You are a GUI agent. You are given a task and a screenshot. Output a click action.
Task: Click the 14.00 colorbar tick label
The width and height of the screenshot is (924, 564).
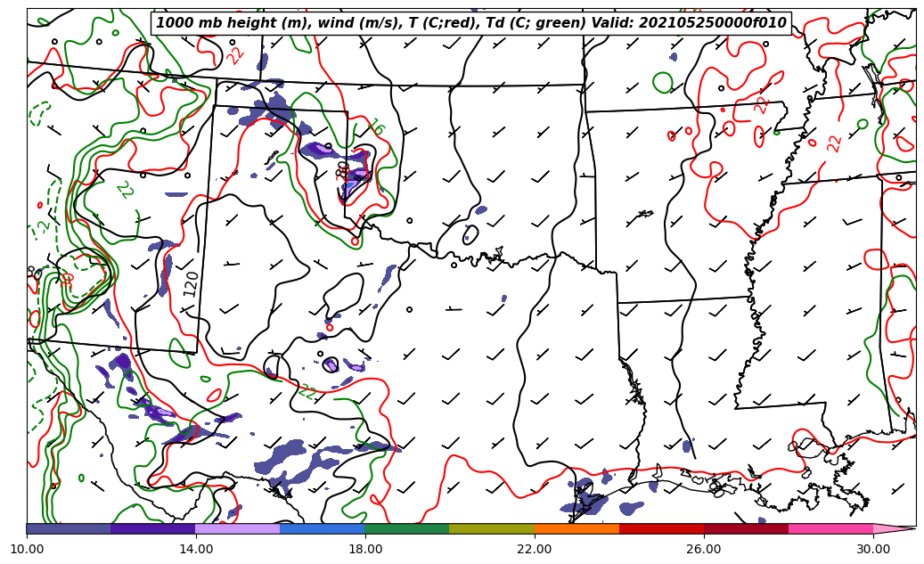pos(196,549)
